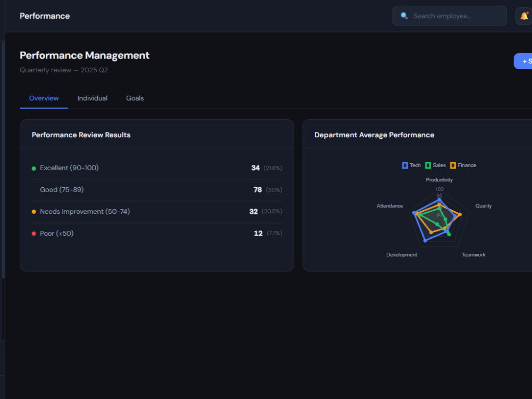Select the Needs Improvement (50-74) row
The width and height of the screenshot is (532, 399).
(x=157, y=212)
